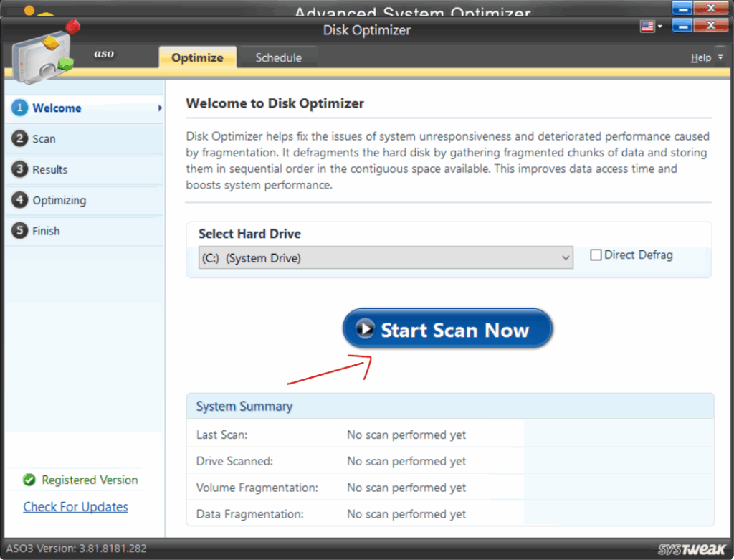This screenshot has height=560, width=734.
Task: Click the Data Fragmentation value text
Action: tap(406, 514)
